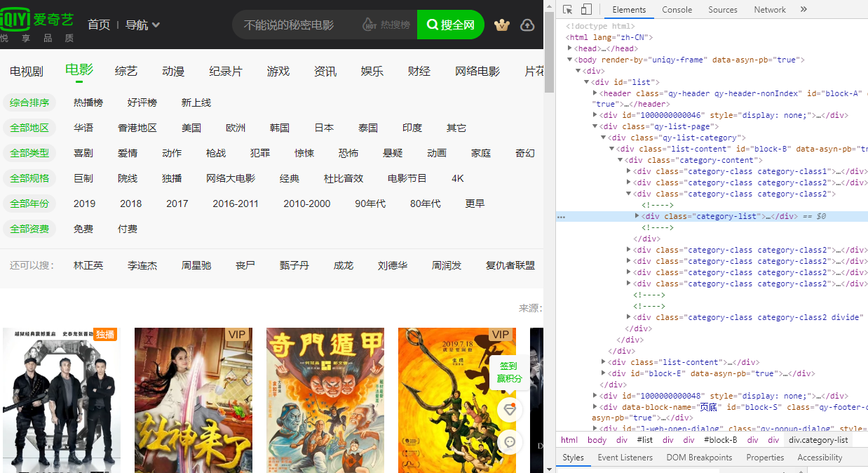Filter type by 喜剧
Viewport: 868px width, 473px height.
pyautogui.click(x=83, y=153)
